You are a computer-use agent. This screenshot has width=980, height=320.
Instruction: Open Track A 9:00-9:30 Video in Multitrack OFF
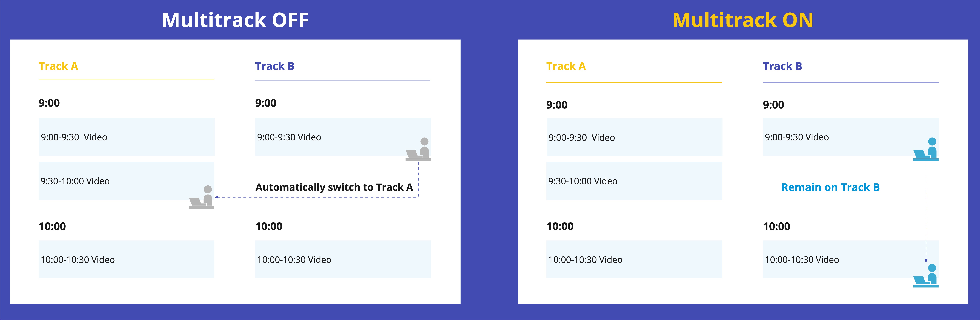coord(127,137)
